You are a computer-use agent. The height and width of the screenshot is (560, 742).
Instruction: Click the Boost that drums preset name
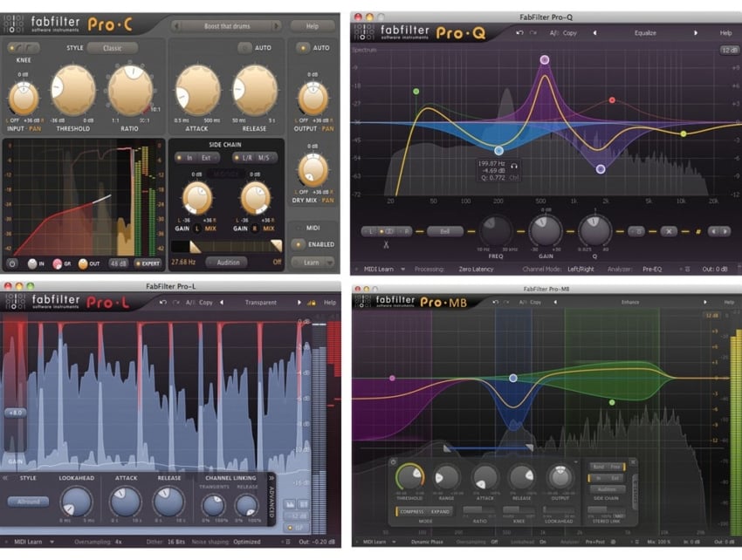[229, 26]
